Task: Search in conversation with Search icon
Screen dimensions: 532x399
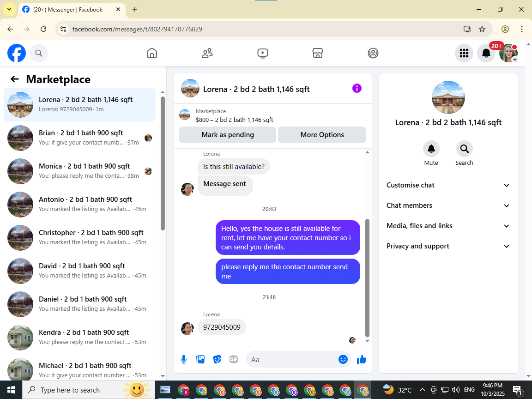Action: (x=464, y=149)
